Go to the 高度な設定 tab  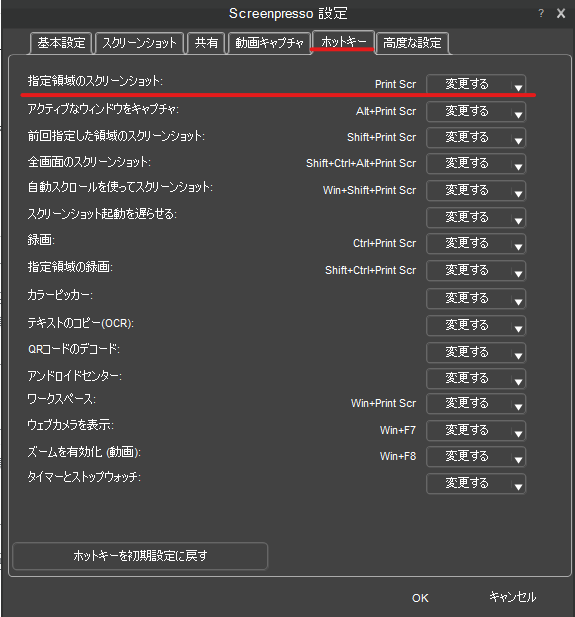coord(412,43)
